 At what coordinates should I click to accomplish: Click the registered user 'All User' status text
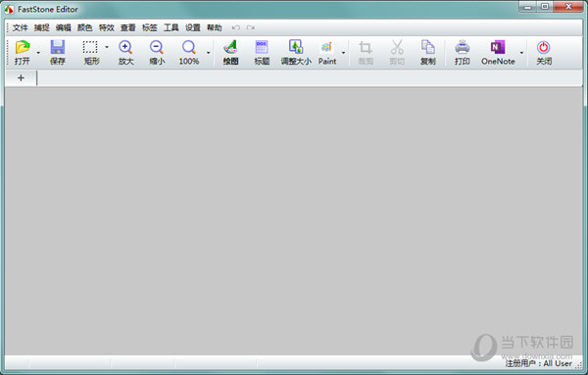[x=539, y=363]
